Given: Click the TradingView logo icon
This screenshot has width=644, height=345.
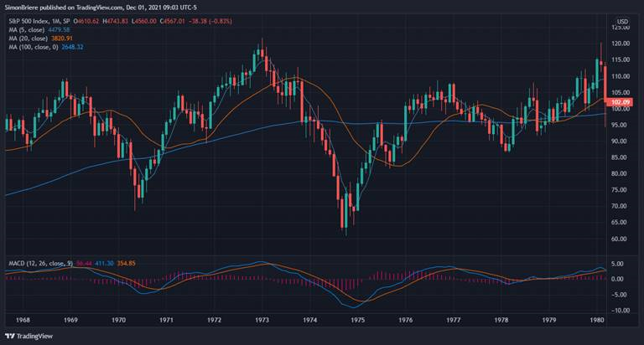Looking at the screenshot, I should (x=12, y=335).
